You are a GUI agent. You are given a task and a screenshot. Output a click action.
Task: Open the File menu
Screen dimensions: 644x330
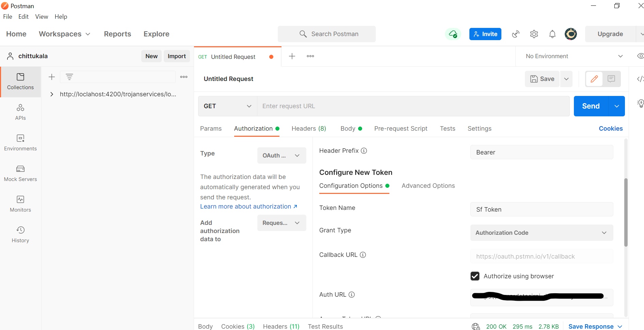click(x=7, y=17)
